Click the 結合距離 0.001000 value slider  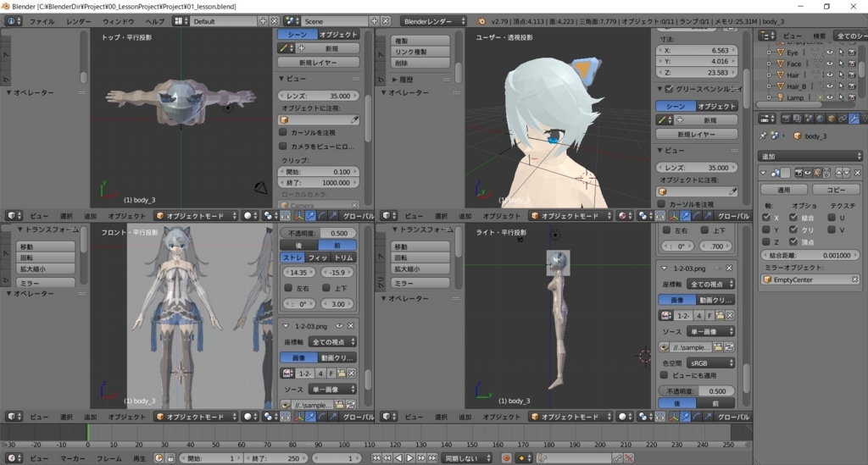[810, 256]
